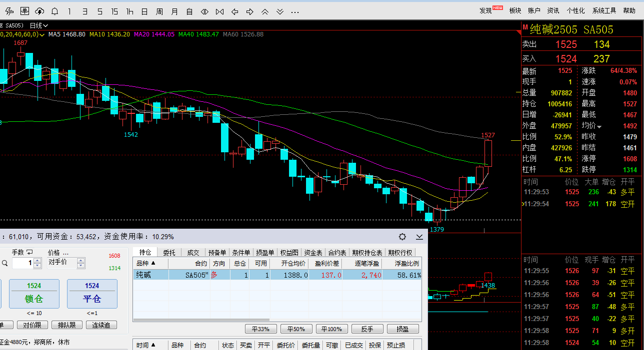Open the 个性化 menu
This screenshot has width=644, height=350.
point(575,10)
